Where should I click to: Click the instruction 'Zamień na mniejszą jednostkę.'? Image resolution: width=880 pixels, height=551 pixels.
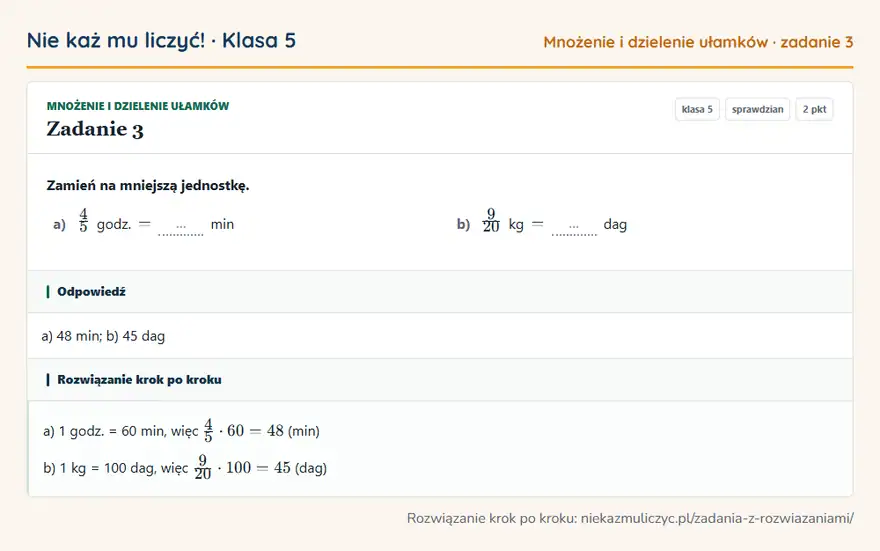coord(148,186)
